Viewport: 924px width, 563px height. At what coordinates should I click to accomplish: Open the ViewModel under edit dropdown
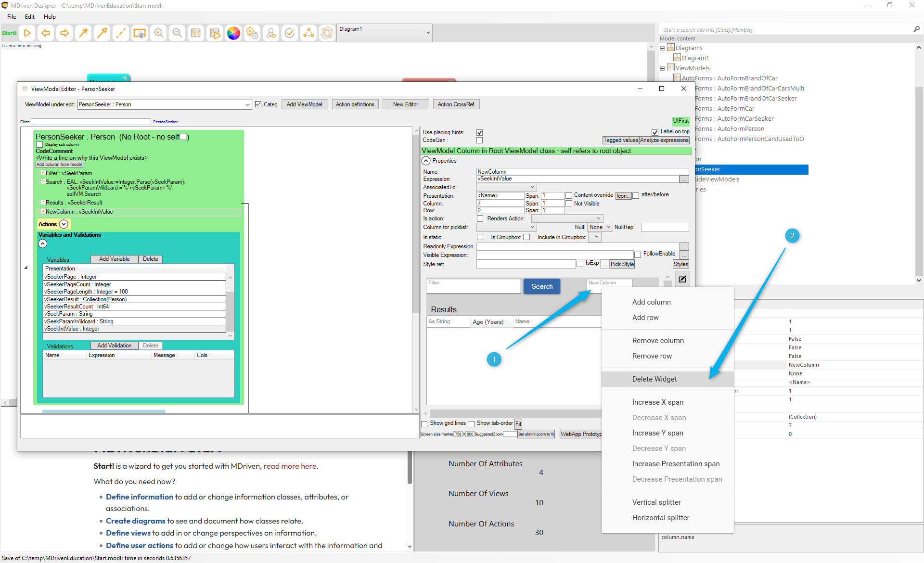[x=247, y=104]
